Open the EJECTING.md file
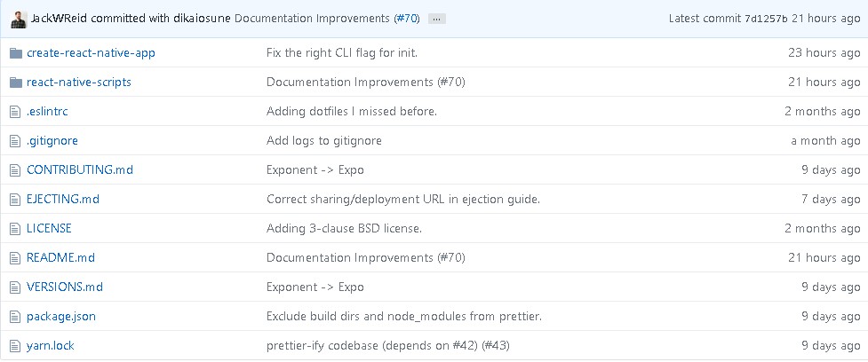This screenshot has height=362, width=868. (x=63, y=200)
